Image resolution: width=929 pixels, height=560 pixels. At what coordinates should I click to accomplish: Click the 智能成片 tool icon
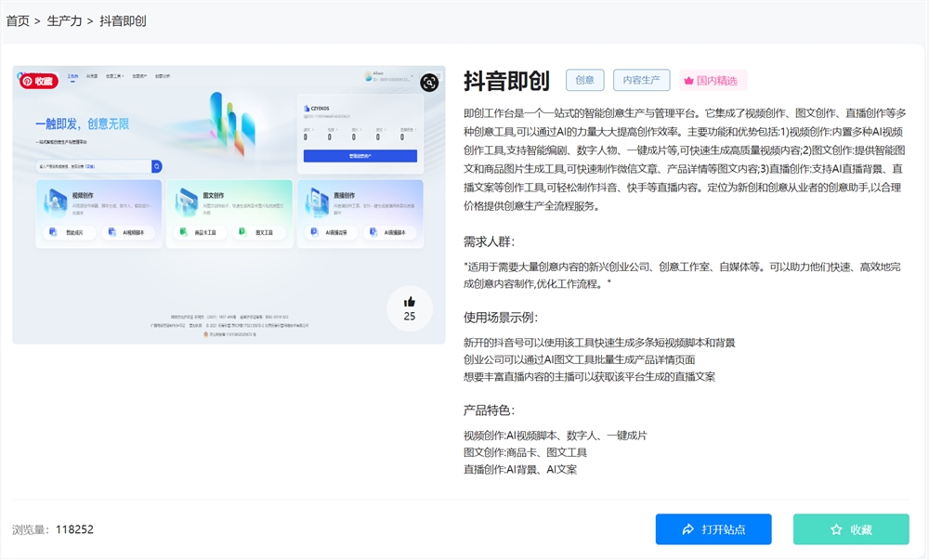[x=52, y=230]
